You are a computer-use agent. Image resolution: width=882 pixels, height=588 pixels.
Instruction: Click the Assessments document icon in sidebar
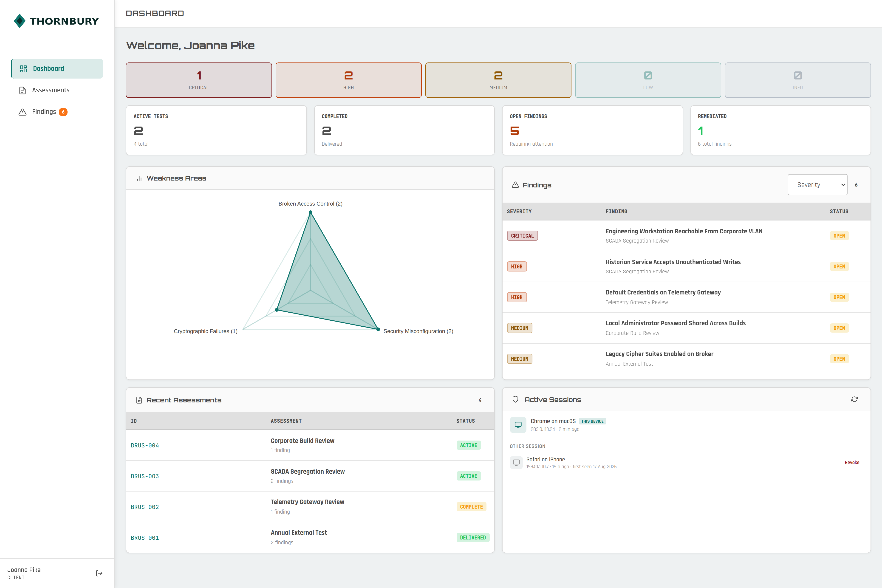(23, 90)
